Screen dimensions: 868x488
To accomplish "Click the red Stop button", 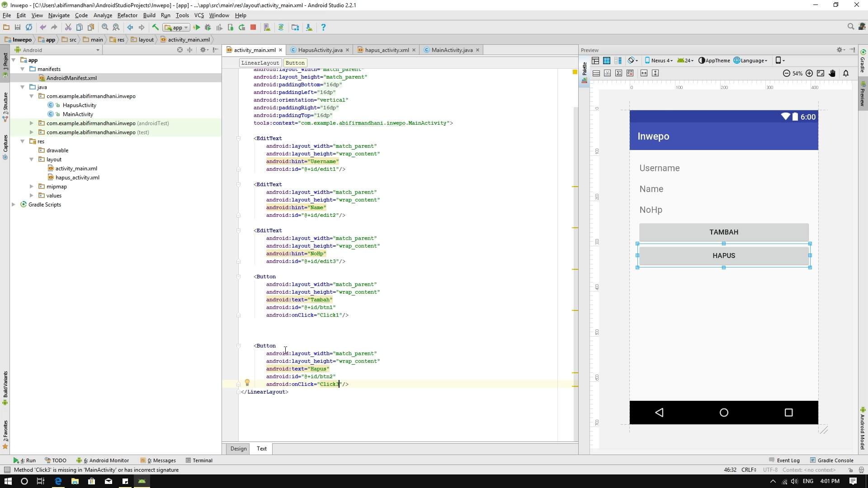I will click(253, 28).
